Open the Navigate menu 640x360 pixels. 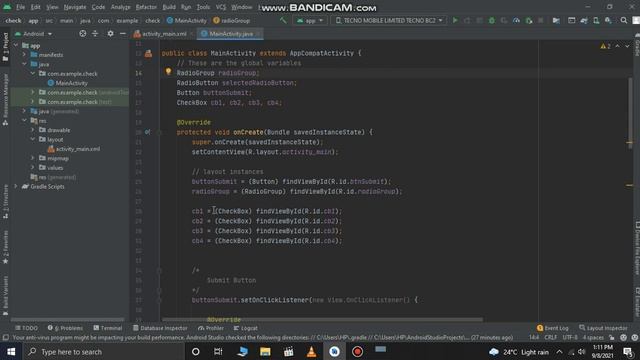pos(75,7)
